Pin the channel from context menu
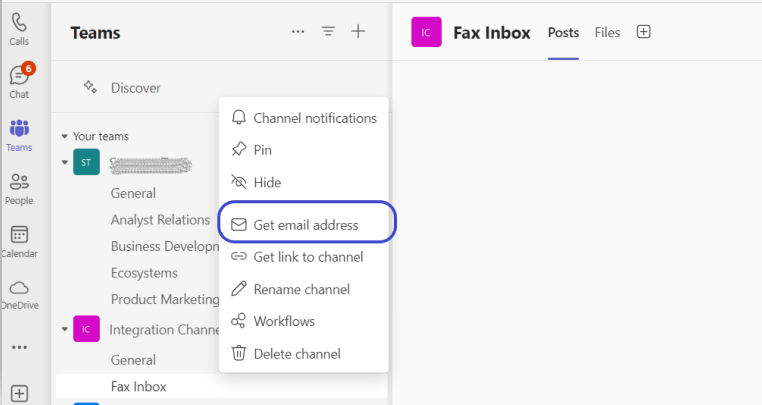The height and width of the screenshot is (405, 762). click(262, 149)
